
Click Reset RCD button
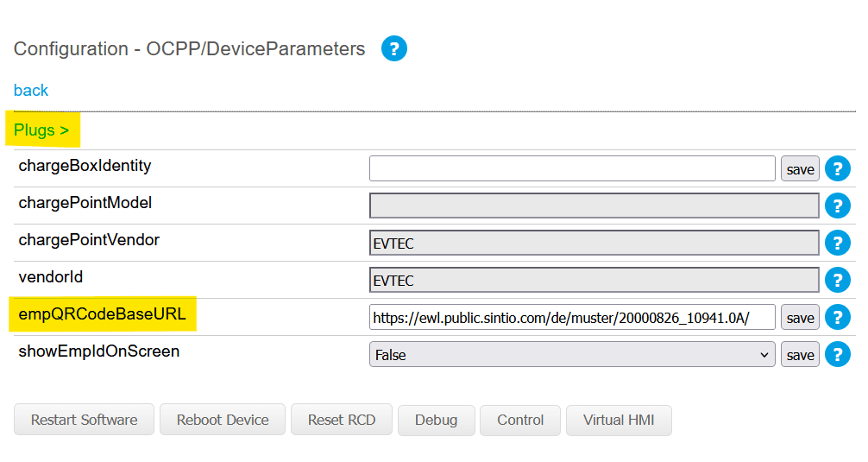(342, 420)
